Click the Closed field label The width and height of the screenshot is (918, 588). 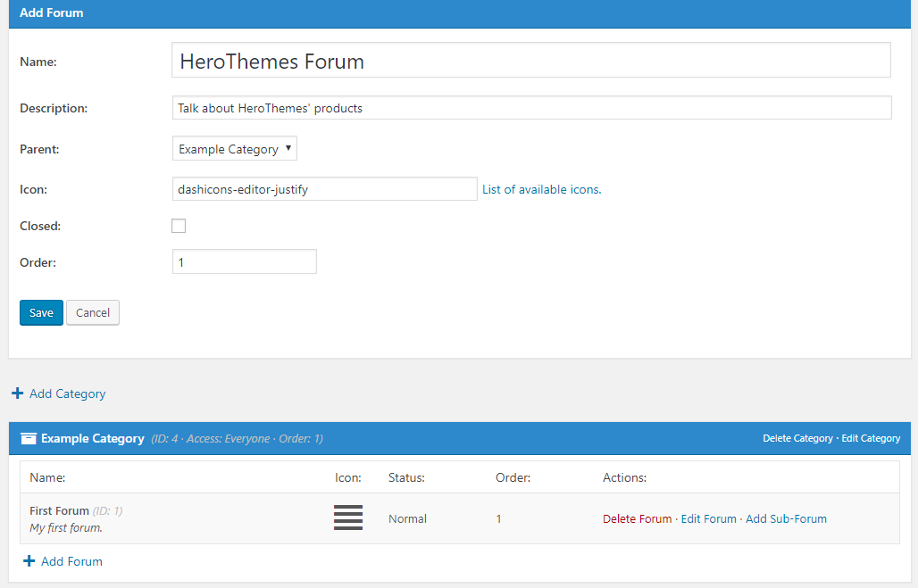pyautogui.click(x=40, y=226)
